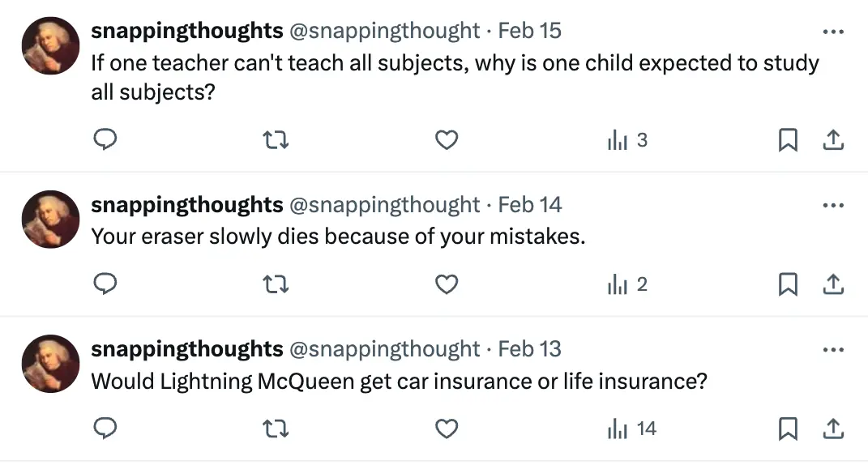Retweet the Lightning McQueen insurance tweet

[x=275, y=429]
